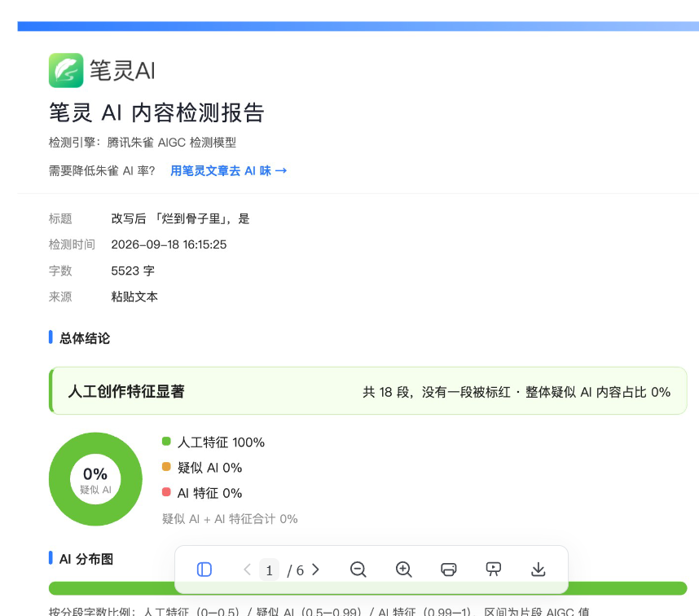
Task: Download the report file icon
Action: tap(539, 570)
